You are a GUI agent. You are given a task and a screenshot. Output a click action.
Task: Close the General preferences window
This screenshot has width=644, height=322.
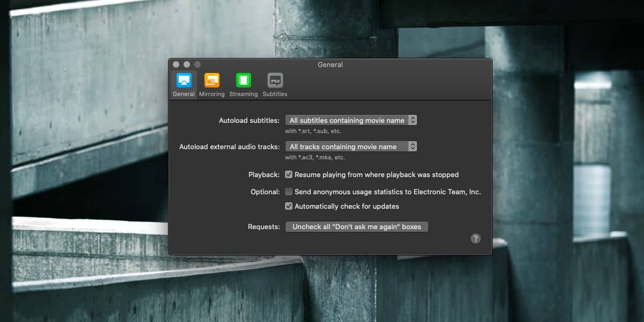click(176, 64)
